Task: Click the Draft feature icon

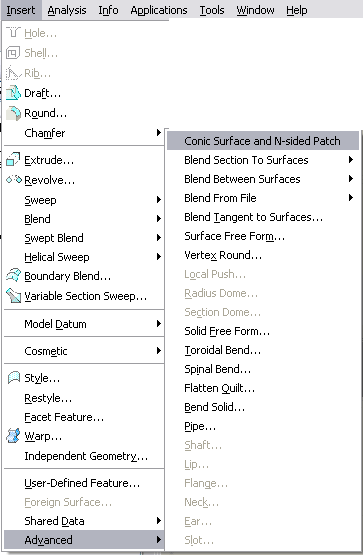Action: 13,93
